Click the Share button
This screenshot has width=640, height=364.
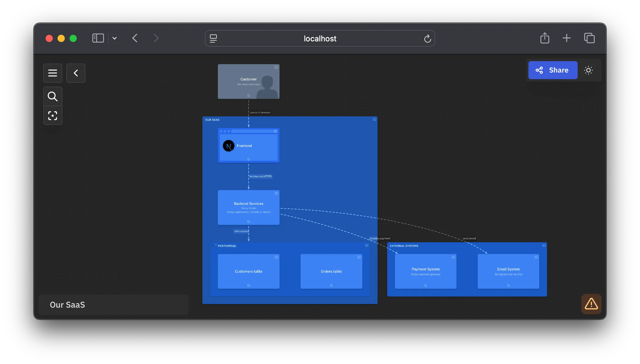(552, 70)
